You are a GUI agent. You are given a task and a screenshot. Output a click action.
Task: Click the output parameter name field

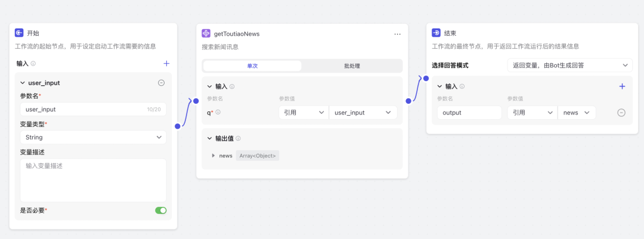coord(469,113)
